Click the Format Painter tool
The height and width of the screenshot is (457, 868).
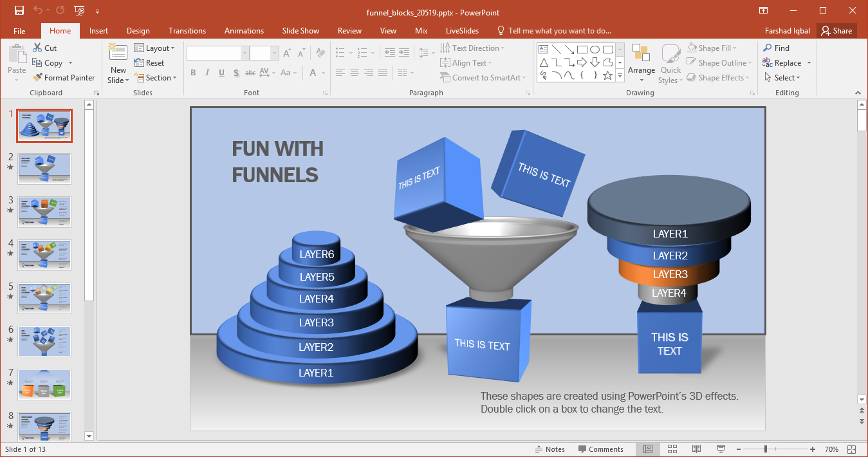click(x=63, y=78)
